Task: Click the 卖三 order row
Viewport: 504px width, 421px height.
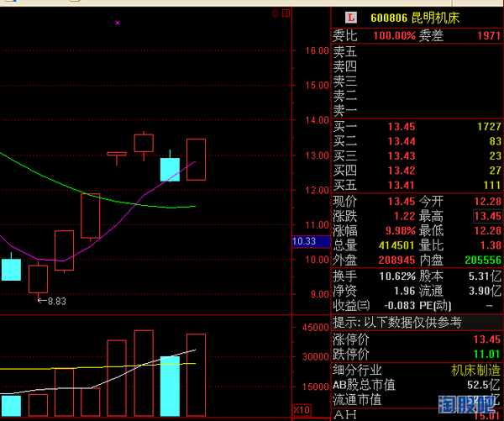Action: point(417,82)
